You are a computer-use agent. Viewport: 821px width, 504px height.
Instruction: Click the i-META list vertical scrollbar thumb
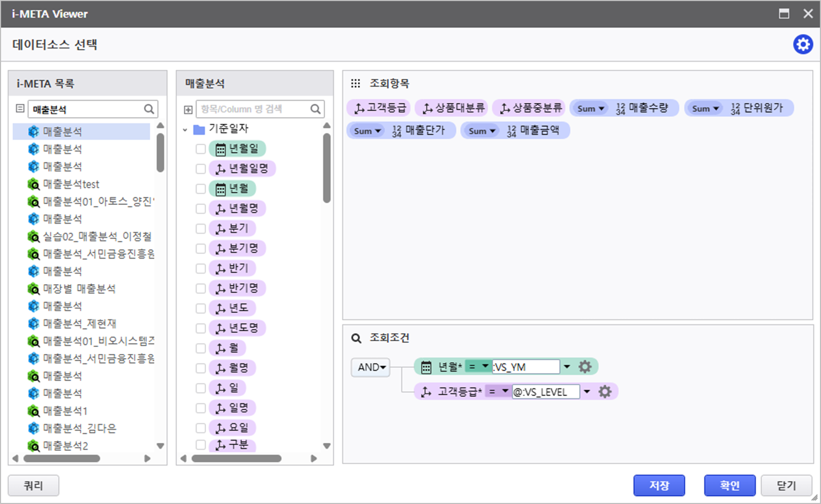tap(160, 152)
